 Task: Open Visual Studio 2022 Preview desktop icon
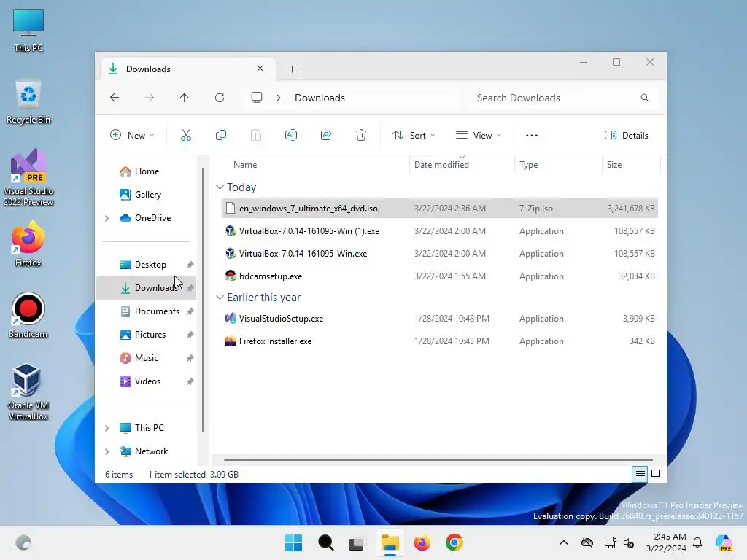(28, 177)
